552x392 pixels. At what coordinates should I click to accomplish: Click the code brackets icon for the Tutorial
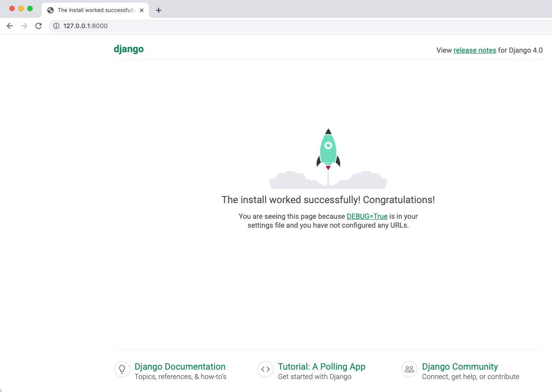click(265, 369)
